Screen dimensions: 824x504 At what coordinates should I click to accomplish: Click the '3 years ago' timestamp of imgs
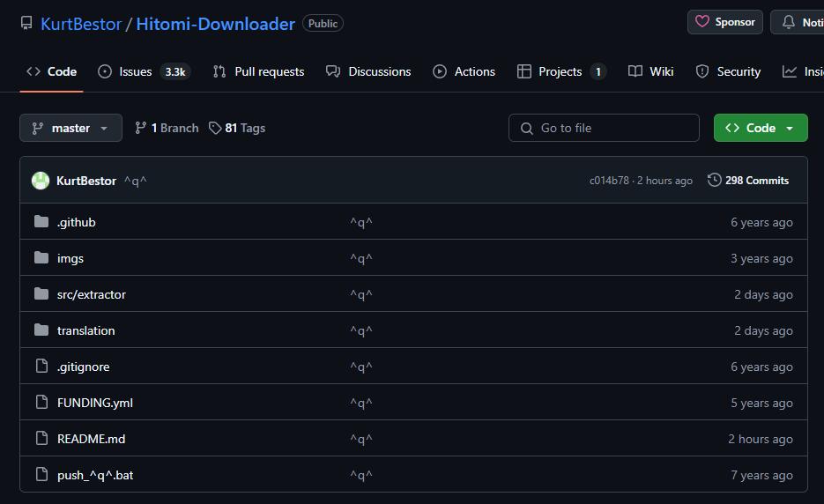pyautogui.click(x=762, y=258)
